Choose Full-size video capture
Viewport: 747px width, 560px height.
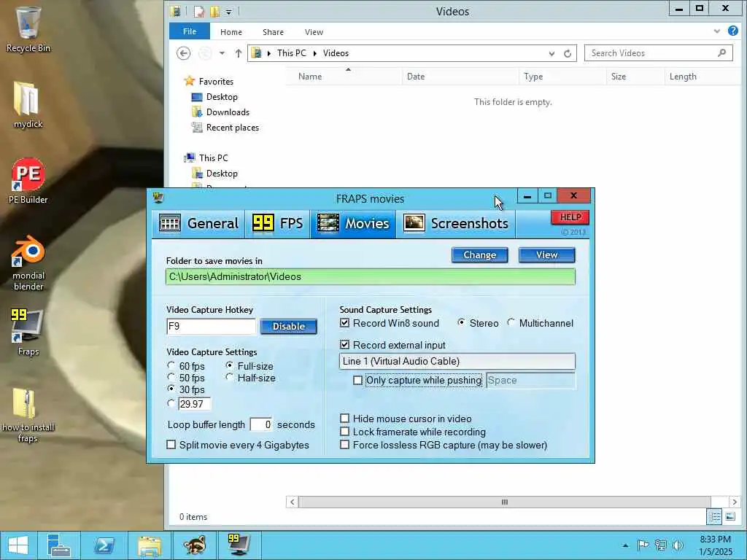coord(230,365)
